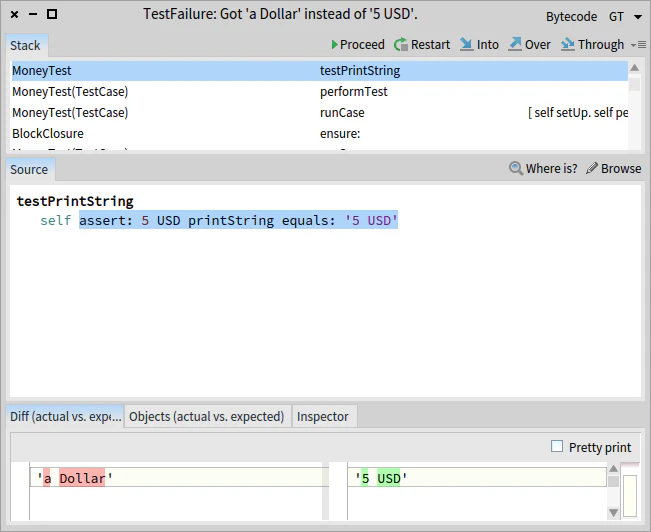
Task: Switch debugger to GT mode
Action: point(616,17)
